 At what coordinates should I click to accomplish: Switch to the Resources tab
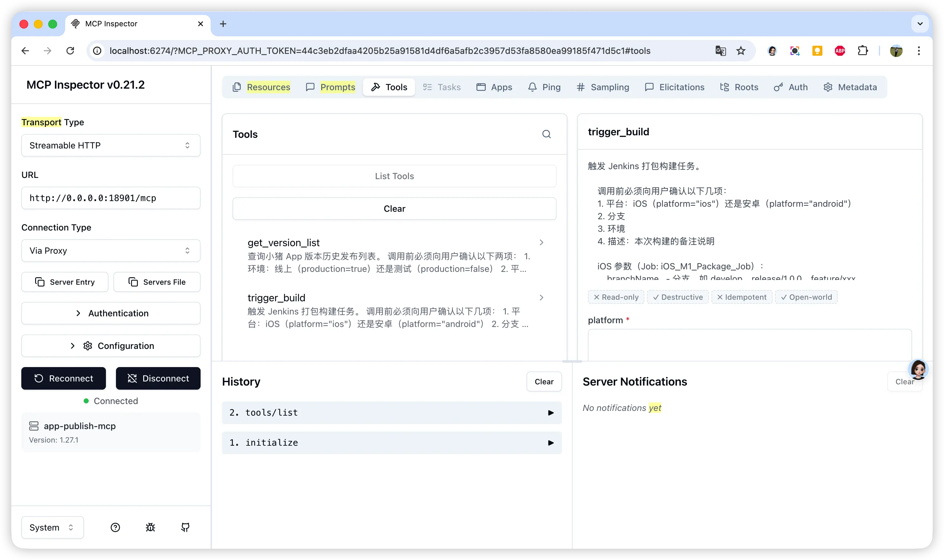(x=261, y=87)
